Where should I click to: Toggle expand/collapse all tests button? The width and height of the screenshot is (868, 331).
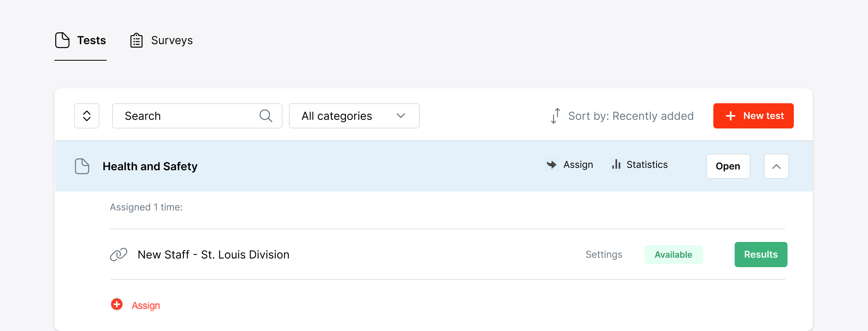tap(87, 116)
